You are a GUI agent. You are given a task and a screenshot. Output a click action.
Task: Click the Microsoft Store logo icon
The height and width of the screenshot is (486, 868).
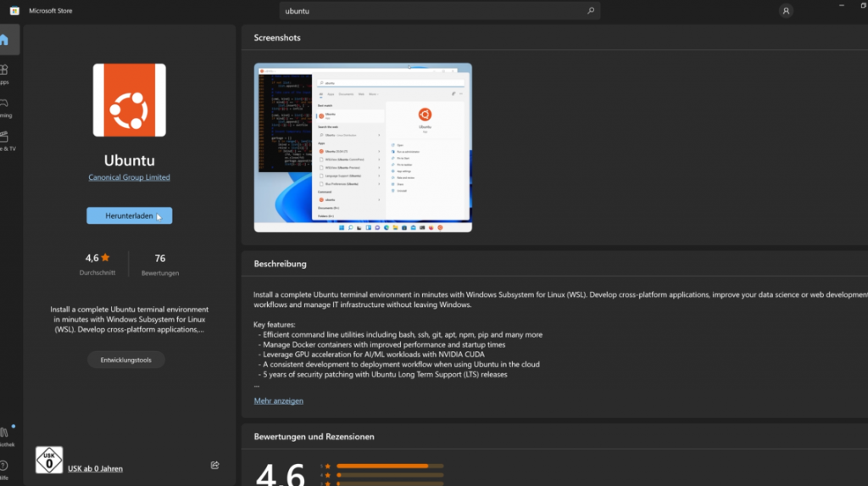coord(14,10)
